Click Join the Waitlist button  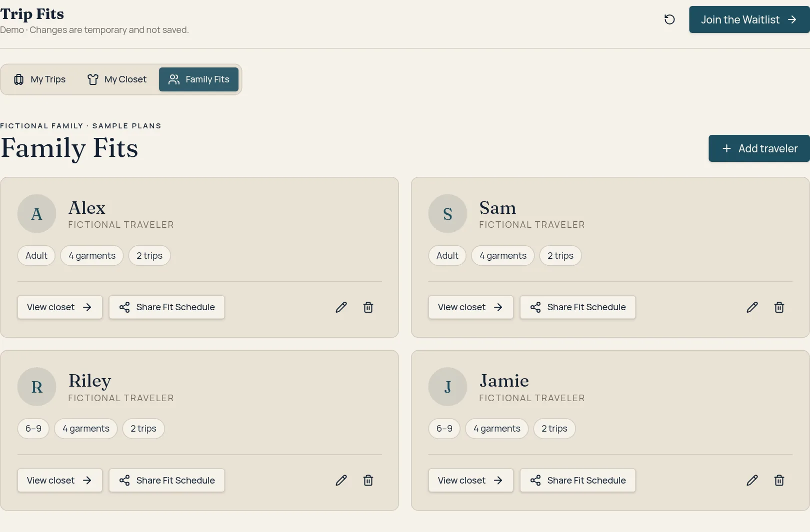pos(749,19)
